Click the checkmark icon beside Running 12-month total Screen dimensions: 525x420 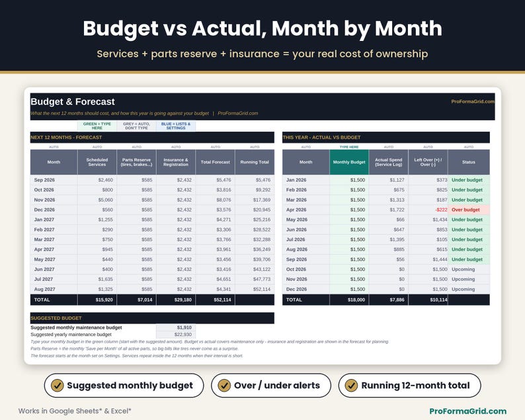pyautogui.click(x=351, y=386)
